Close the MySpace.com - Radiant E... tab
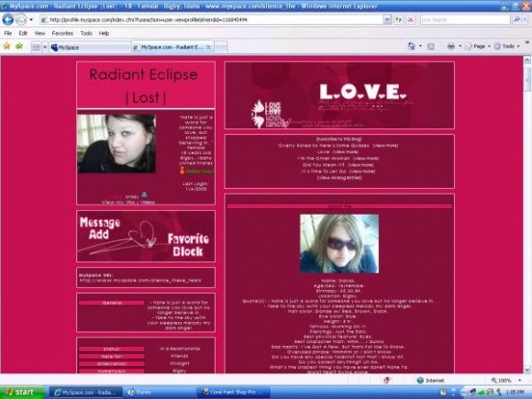The image size is (532, 399). click(208, 47)
